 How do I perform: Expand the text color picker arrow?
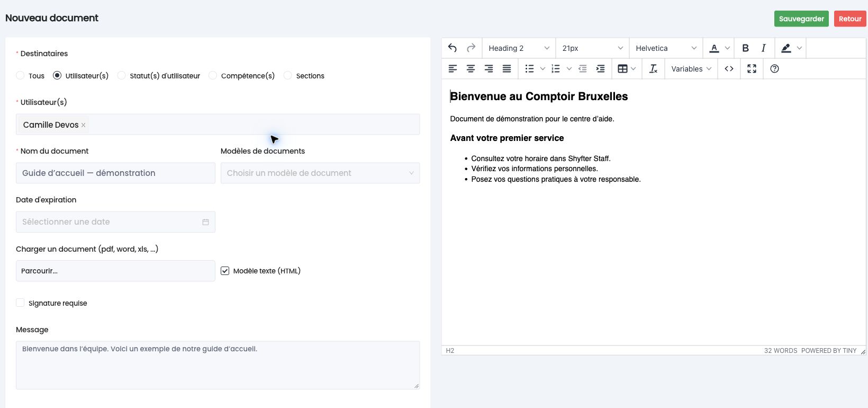(x=727, y=48)
